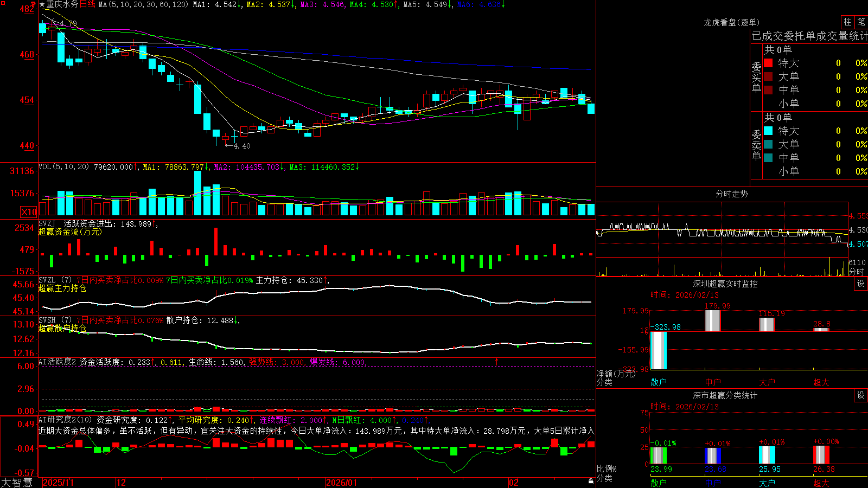Select the 笔 (tick) display mode
Image resolution: width=868 pixels, height=488 pixels.
click(x=861, y=22)
